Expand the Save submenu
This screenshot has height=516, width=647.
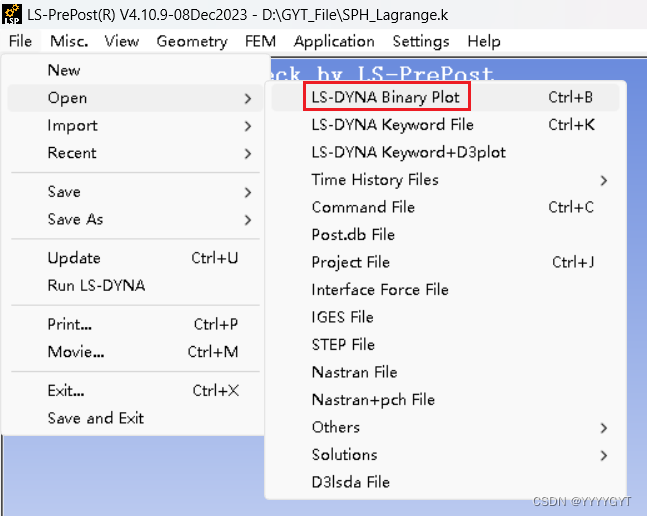135,192
